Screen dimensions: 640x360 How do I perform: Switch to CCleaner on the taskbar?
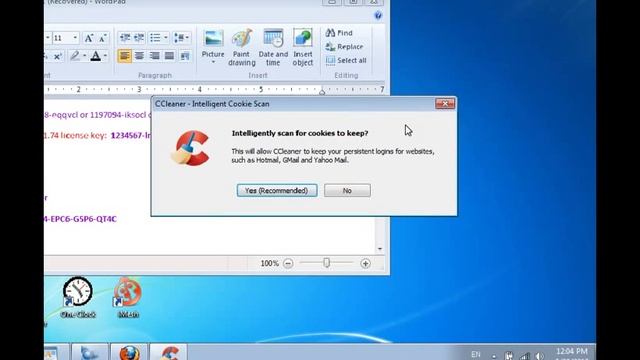(x=169, y=353)
